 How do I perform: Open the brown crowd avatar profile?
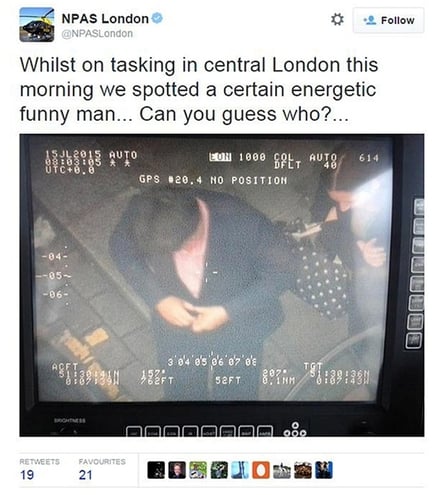(x=303, y=470)
